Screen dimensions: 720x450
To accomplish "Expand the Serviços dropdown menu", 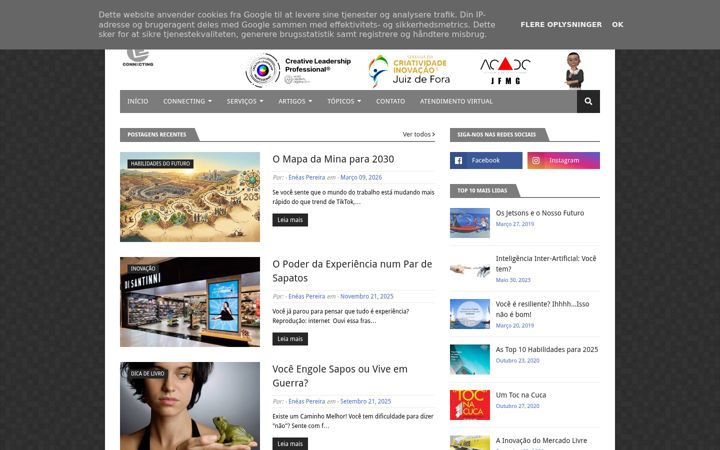I will (x=245, y=101).
